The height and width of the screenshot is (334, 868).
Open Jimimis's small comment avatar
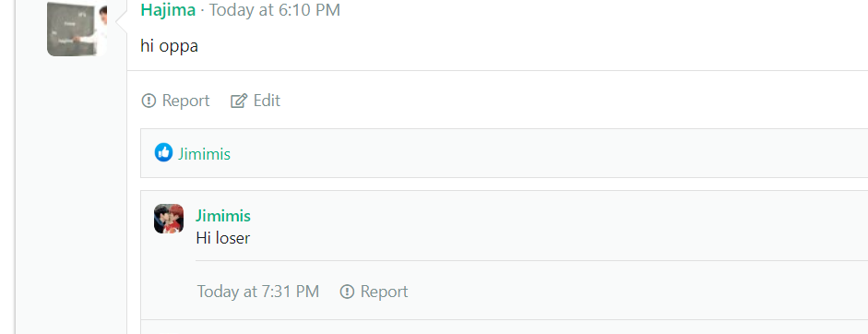pyautogui.click(x=169, y=219)
